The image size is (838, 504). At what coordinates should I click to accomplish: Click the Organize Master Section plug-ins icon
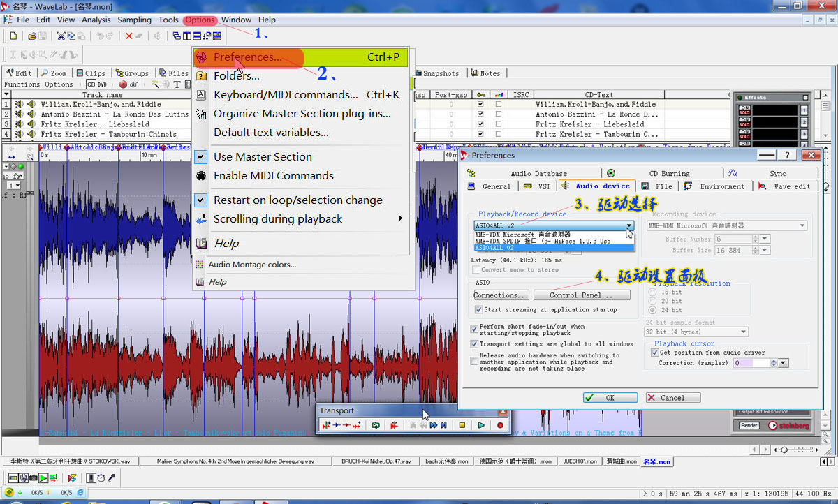tap(201, 114)
